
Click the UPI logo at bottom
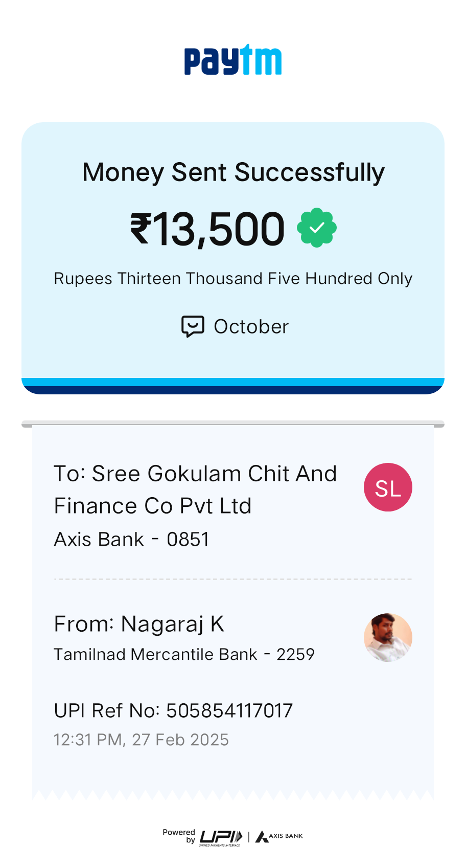click(x=221, y=837)
